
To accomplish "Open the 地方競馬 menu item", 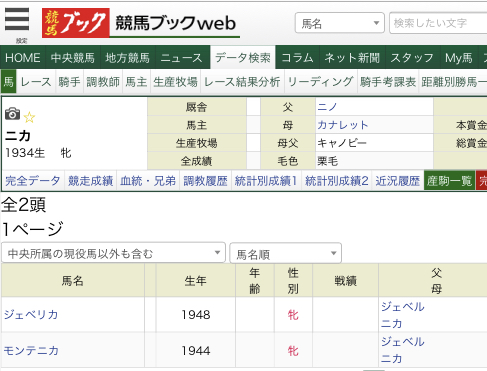I will point(127,58).
